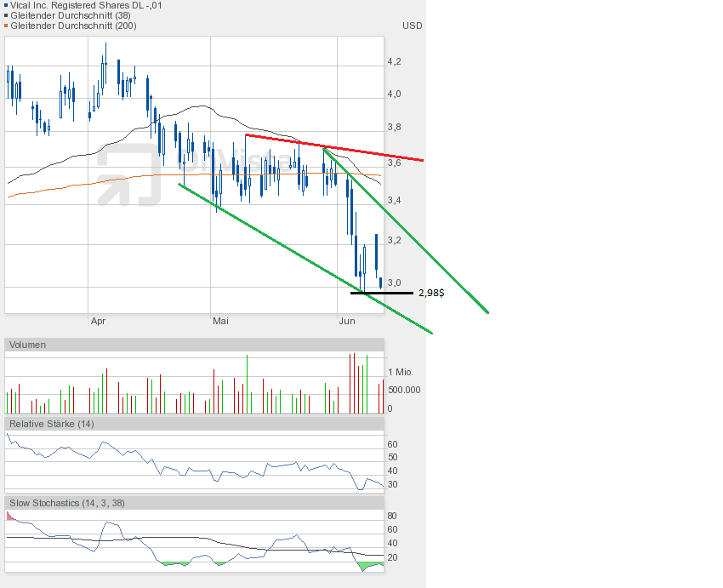Click the Relative Stärke (14) panel header
Screen dimensions: 723x588
pyautogui.click(x=51, y=424)
